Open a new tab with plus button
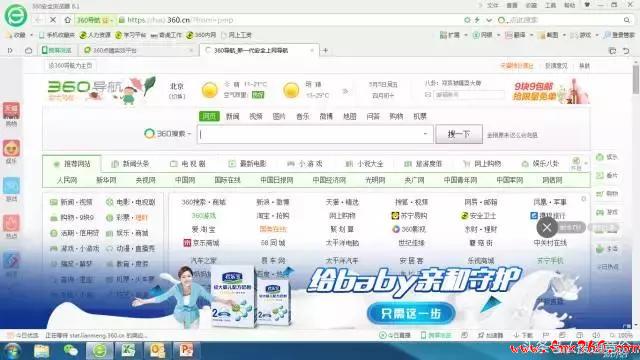 pyautogui.click(x=325, y=50)
